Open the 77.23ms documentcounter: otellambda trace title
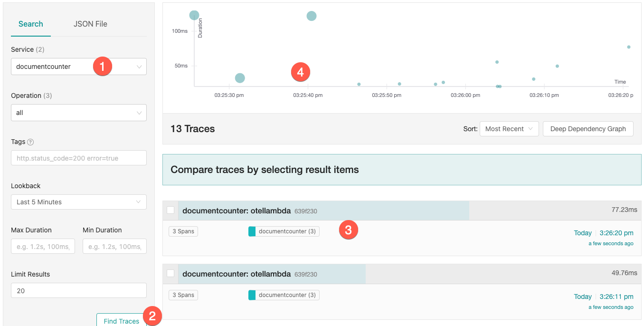 pyautogui.click(x=237, y=211)
